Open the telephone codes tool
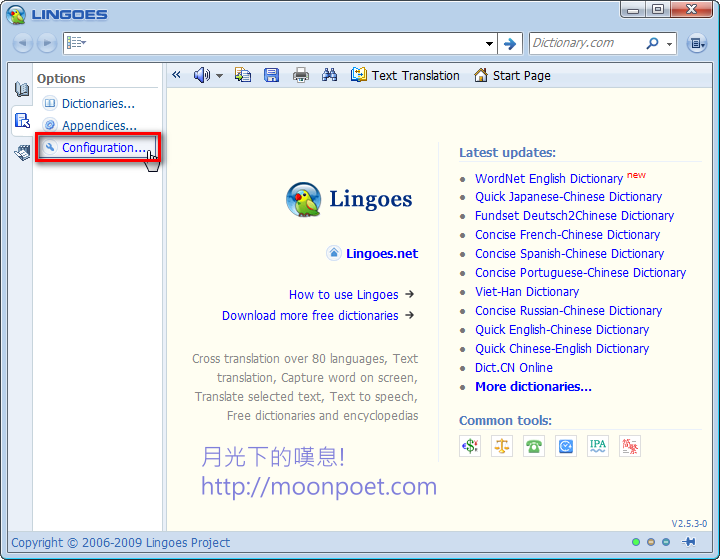The image size is (720, 560). coord(534,446)
